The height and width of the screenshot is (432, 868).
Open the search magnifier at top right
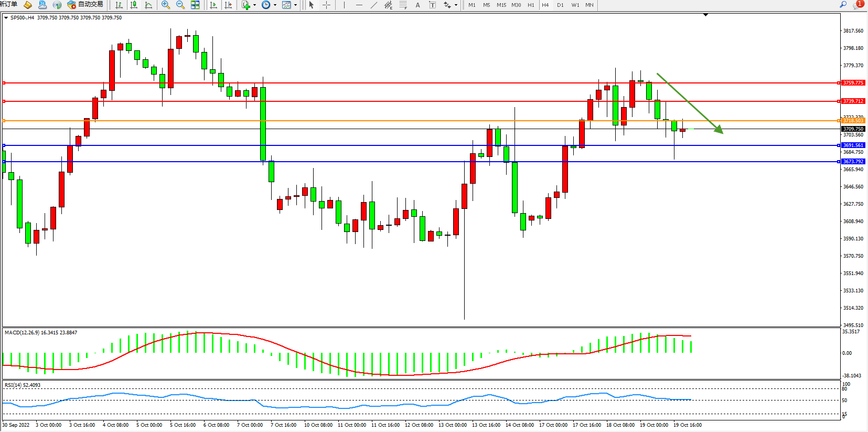843,5
